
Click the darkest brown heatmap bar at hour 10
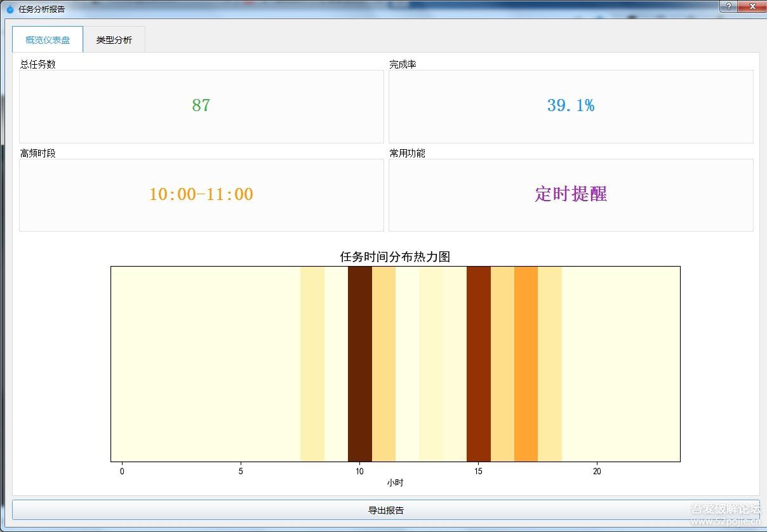pyautogui.click(x=359, y=364)
